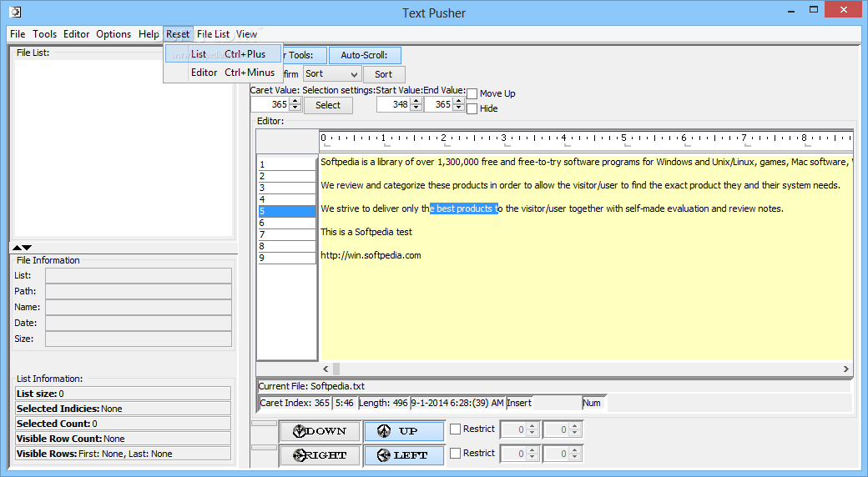Click the Text Pusher app icon in title bar

click(16, 11)
